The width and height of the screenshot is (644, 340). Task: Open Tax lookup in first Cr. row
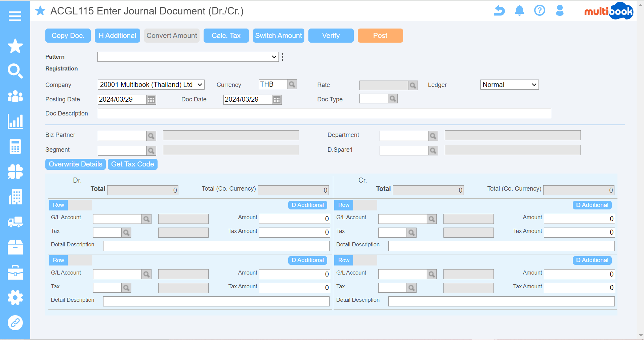(x=412, y=233)
